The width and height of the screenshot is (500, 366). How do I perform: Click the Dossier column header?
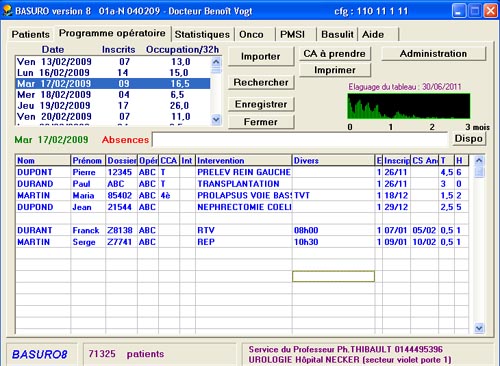point(121,161)
